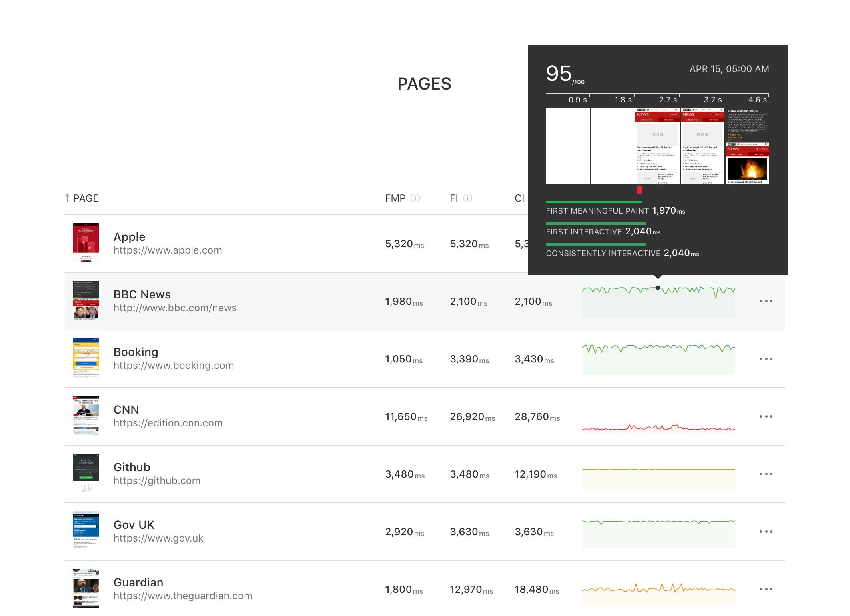Click the PAGES heading

[x=424, y=84]
